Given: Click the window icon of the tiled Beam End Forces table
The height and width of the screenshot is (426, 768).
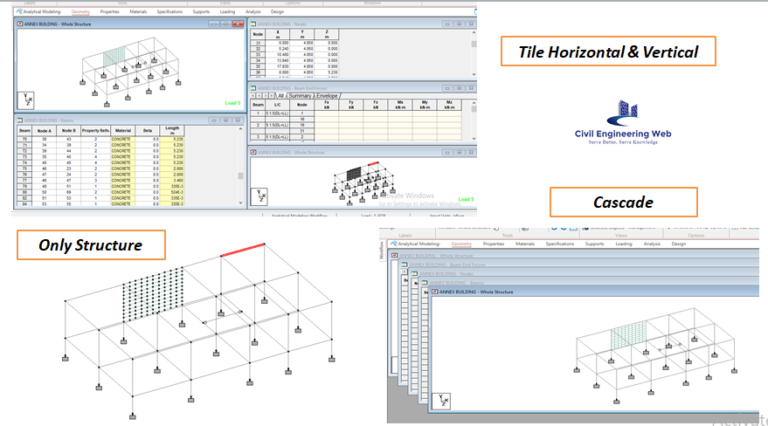Looking at the screenshot, I should pos(252,87).
